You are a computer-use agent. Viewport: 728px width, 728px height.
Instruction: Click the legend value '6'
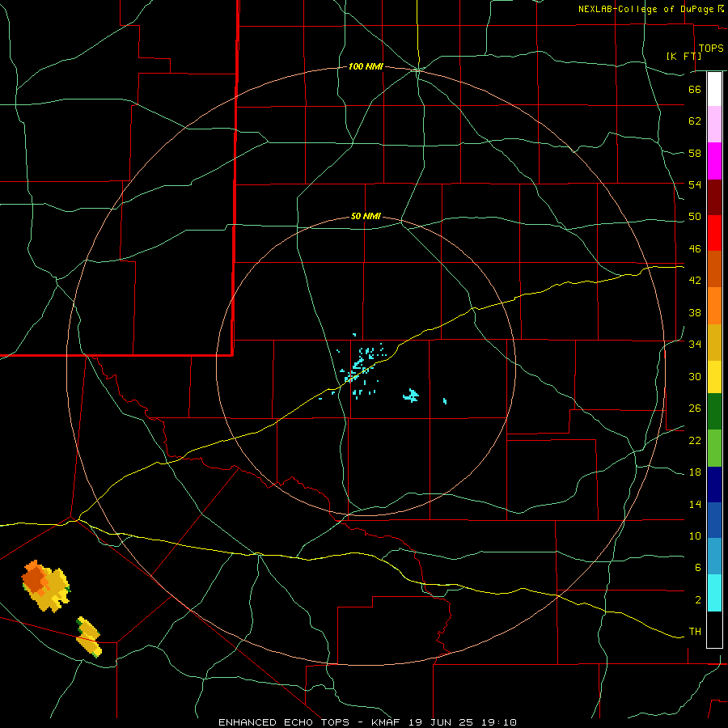[697, 568]
